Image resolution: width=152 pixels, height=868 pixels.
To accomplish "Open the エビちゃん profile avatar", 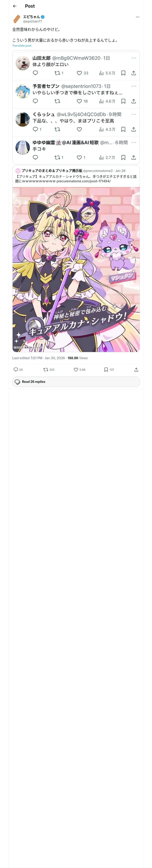I will pyautogui.click(x=17, y=19).
